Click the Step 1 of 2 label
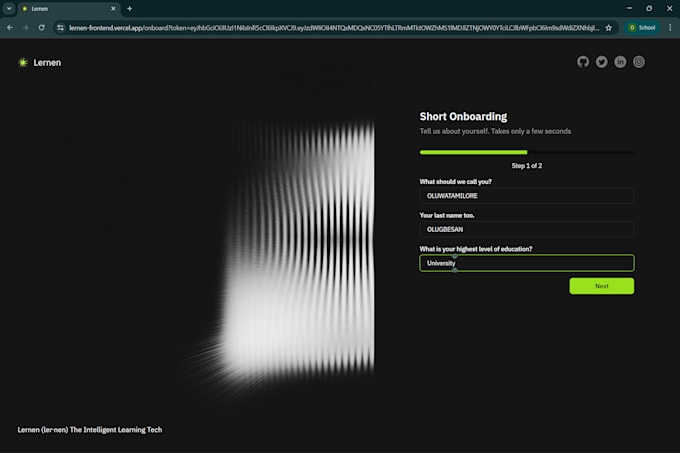The width and height of the screenshot is (680, 453). [x=526, y=166]
